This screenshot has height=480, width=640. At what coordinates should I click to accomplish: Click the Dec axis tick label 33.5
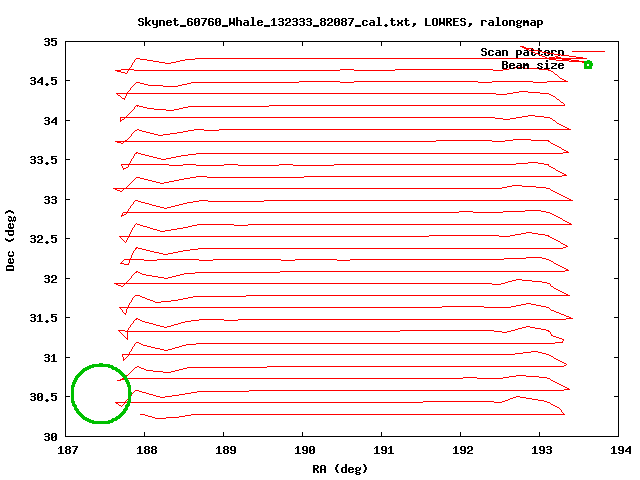click(43, 160)
